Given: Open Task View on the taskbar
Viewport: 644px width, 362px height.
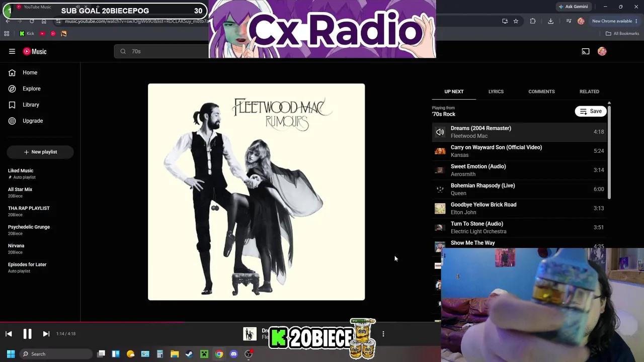Looking at the screenshot, I should (101, 354).
